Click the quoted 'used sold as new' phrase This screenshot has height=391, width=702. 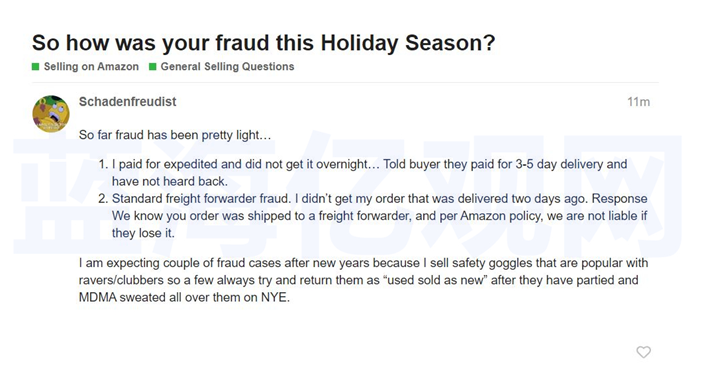coord(435,280)
